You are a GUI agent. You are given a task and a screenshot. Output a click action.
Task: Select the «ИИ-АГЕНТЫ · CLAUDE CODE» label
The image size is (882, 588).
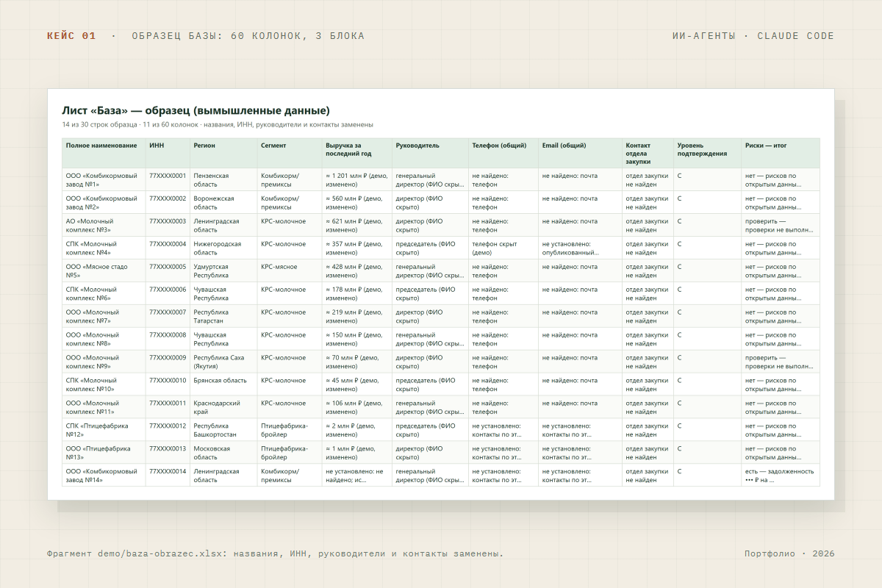tap(753, 36)
